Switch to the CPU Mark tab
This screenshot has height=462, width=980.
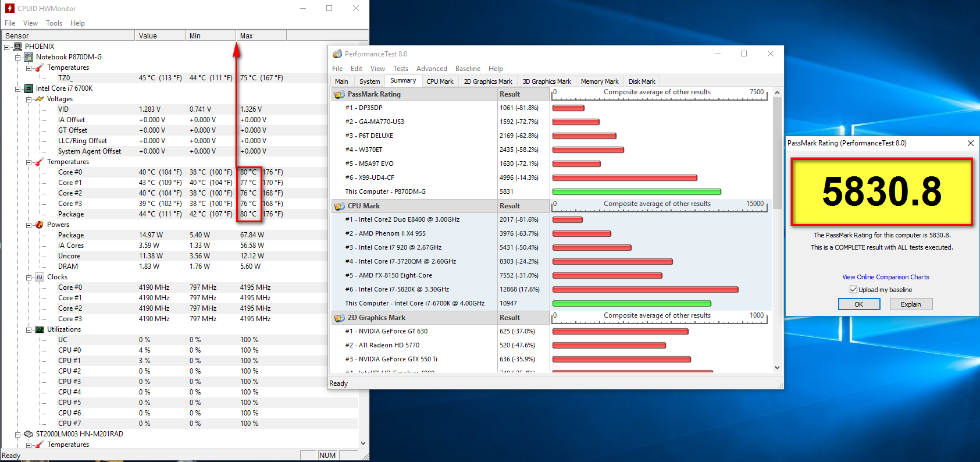pyautogui.click(x=440, y=81)
